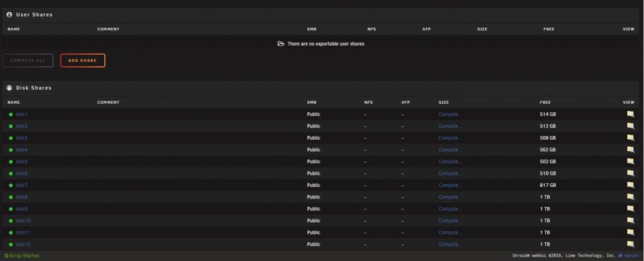Browse disk10 via its view folder icon

pyautogui.click(x=630, y=220)
